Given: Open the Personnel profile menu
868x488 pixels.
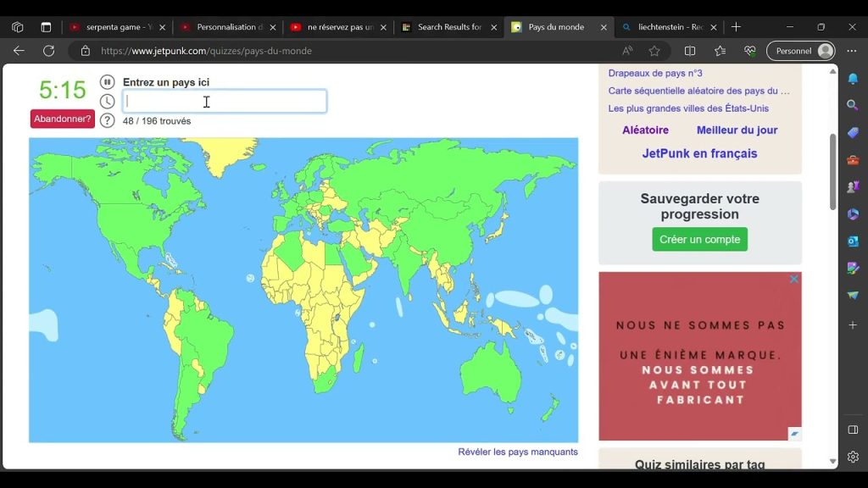Looking at the screenshot, I should click(800, 50).
